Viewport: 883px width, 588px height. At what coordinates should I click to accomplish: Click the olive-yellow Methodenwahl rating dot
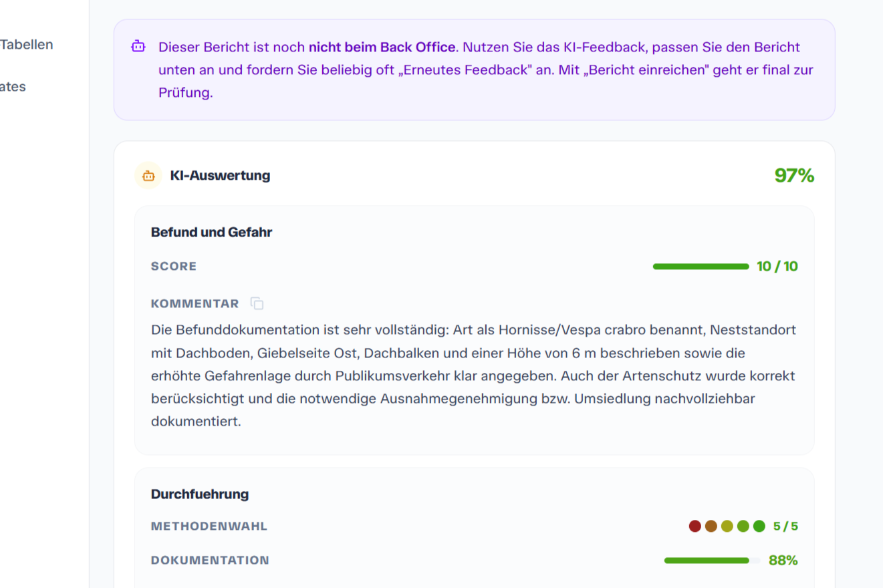pyautogui.click(x=727, y=526)
